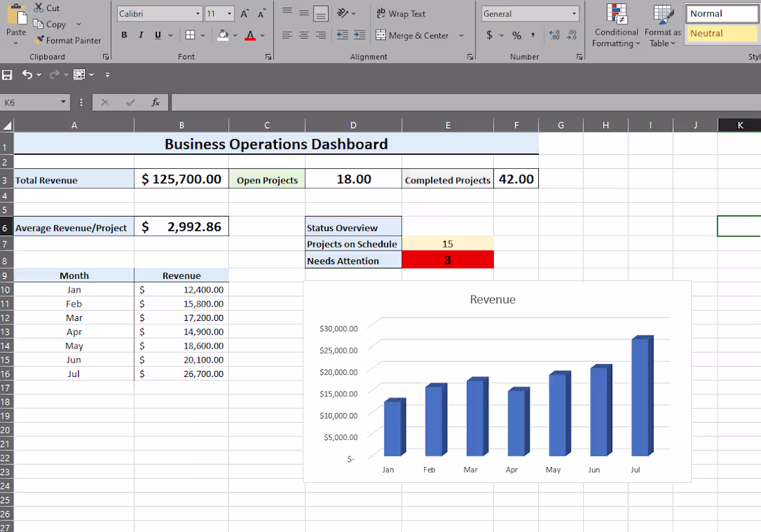The height and width of the screenshot is (532, 761).
Task: Toggle Align Right
Action: tap(321, 35)
